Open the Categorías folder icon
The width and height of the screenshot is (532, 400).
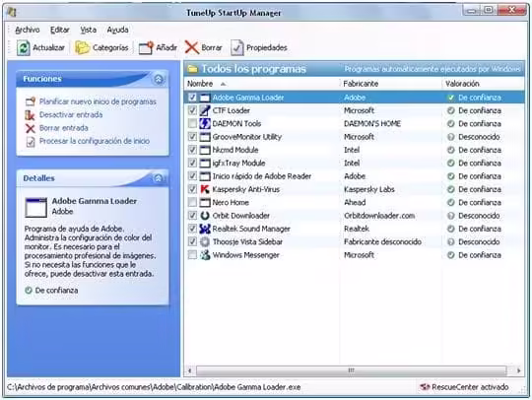[x=82, y=48]
